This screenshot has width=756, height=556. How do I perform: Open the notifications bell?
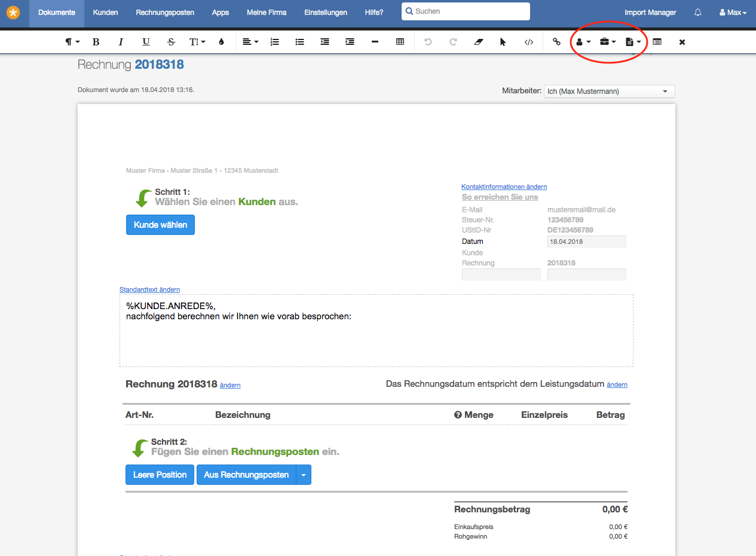pos(697,13)
